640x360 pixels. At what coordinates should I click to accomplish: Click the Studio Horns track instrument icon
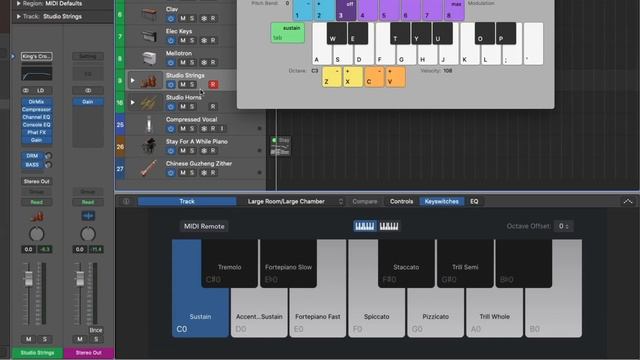(x=149, y=102)
